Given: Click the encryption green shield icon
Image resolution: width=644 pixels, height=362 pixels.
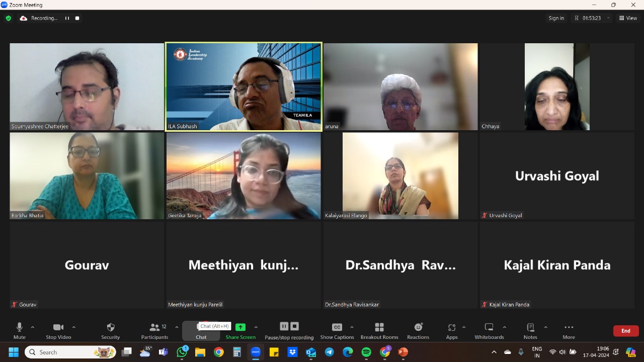Looking at the screenshot, I should (x=8, y=18).
